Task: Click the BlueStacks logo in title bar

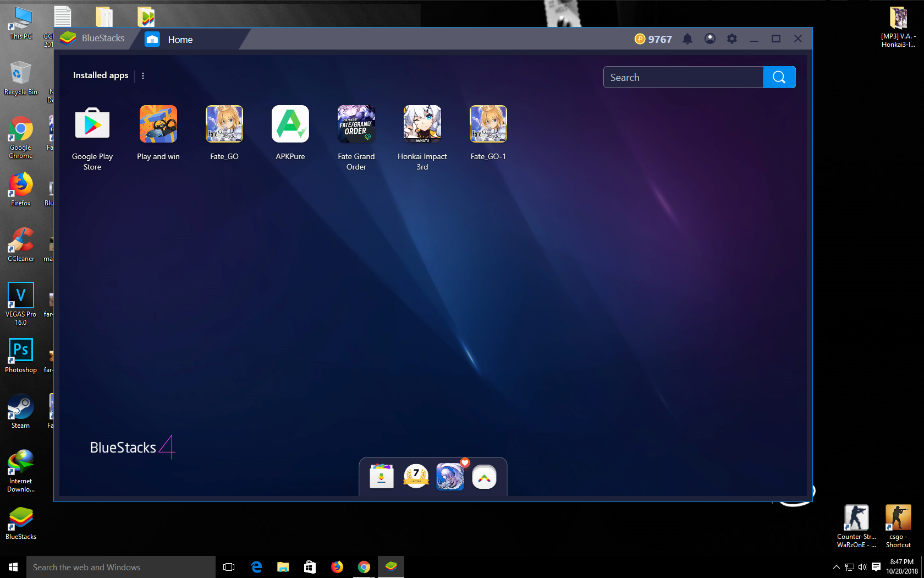Action: (68, 39)
